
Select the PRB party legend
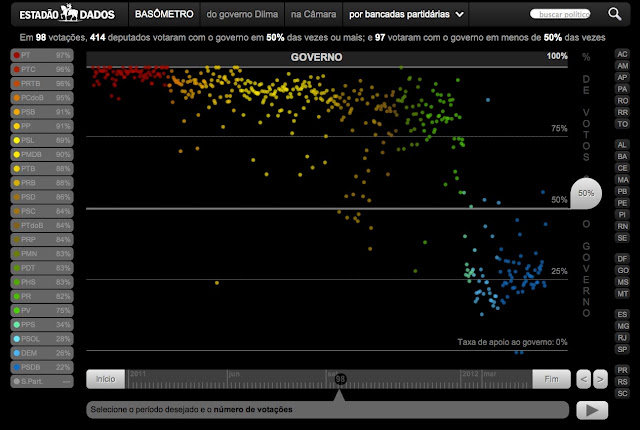42,183
